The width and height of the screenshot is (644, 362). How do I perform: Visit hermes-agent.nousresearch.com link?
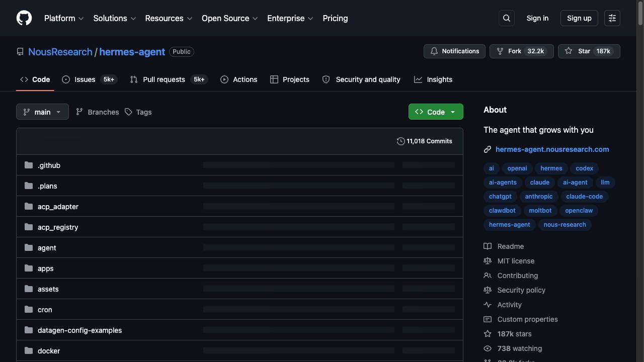(552, 149)
